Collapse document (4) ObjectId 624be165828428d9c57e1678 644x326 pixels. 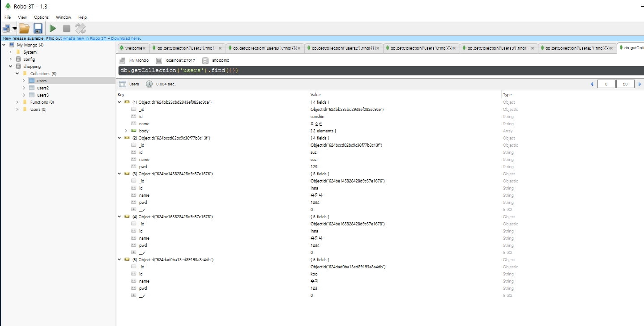(119, 217)
